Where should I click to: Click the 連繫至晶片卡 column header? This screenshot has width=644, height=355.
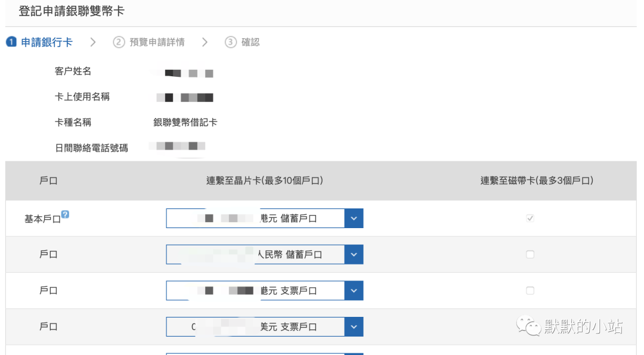[265, 180]
